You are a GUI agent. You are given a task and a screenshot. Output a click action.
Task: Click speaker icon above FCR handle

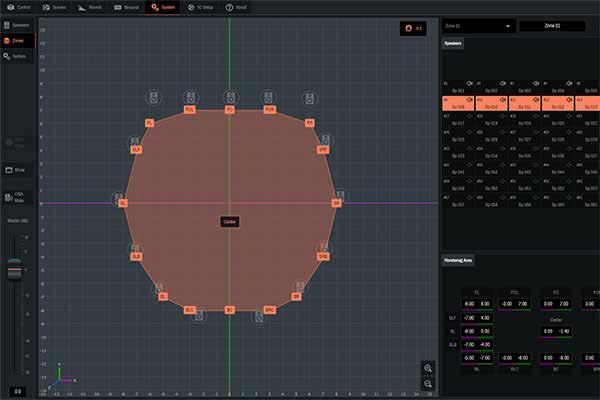269,98
